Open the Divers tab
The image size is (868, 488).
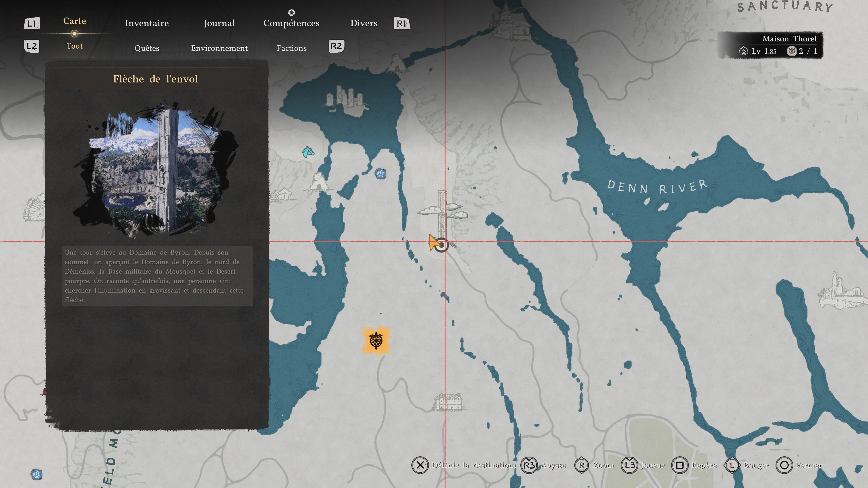click(x=364, y=23)
